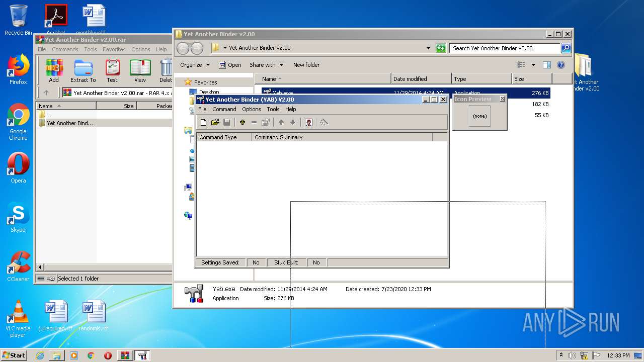Click the open folder icon in YAB toolbar
Image resolution: width=644 pixels, height=362 pixels.
click(215, 122)
